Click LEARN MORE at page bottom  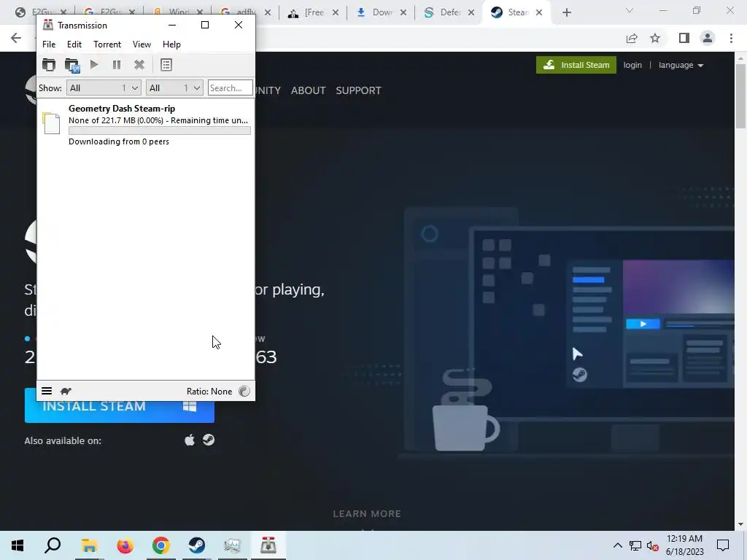pos(367,514)
